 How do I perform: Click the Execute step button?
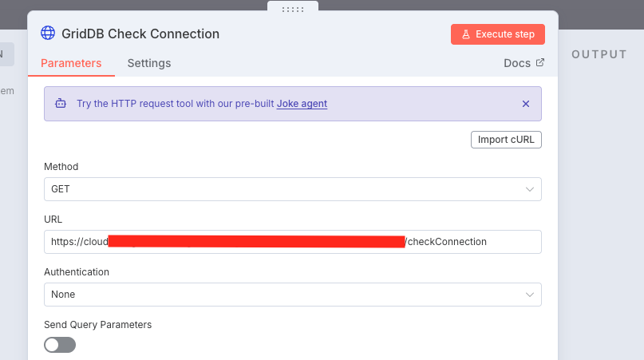[x=498, y=34]
